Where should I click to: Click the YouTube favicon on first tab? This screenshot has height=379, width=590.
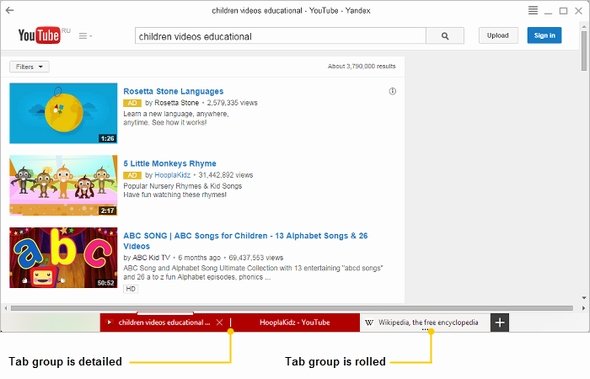(x=109, y=322)
